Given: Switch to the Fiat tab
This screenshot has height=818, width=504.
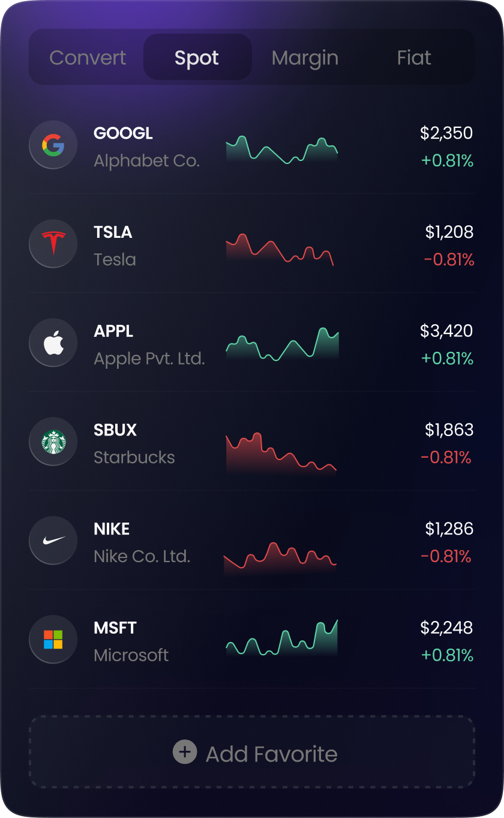Looking at the screenshot, I should [x=414, y=58].
